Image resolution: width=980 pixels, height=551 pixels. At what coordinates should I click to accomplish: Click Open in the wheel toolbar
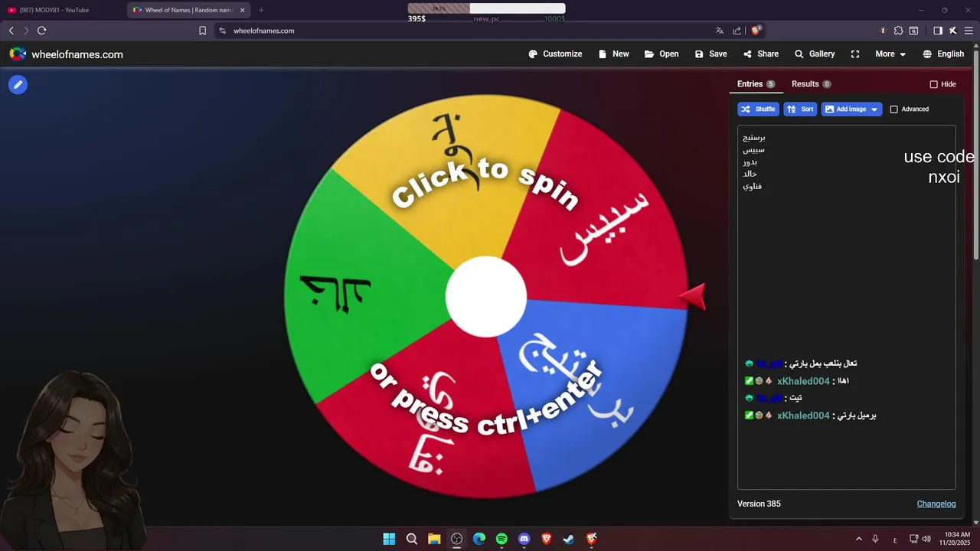(x=661, y=54)
